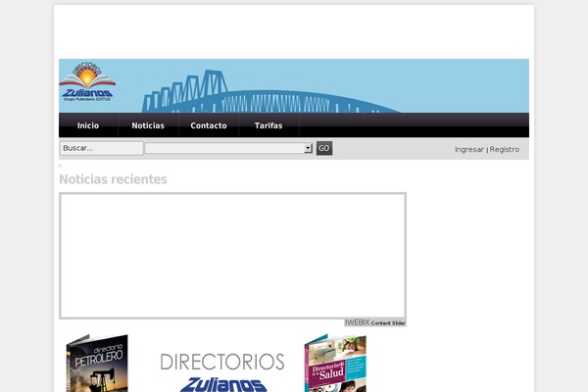Open the Registro sign-up link
The height and width of the screenshot is (392, 588).
(505, 149)
